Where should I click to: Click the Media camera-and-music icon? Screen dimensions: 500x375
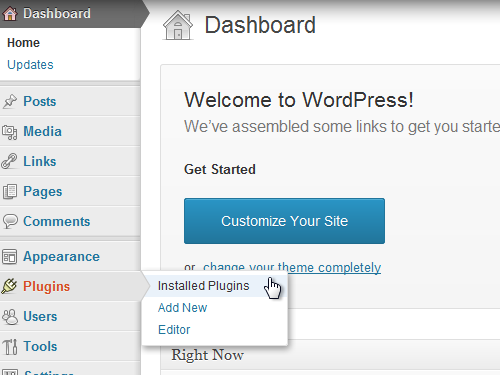point(10,132)
